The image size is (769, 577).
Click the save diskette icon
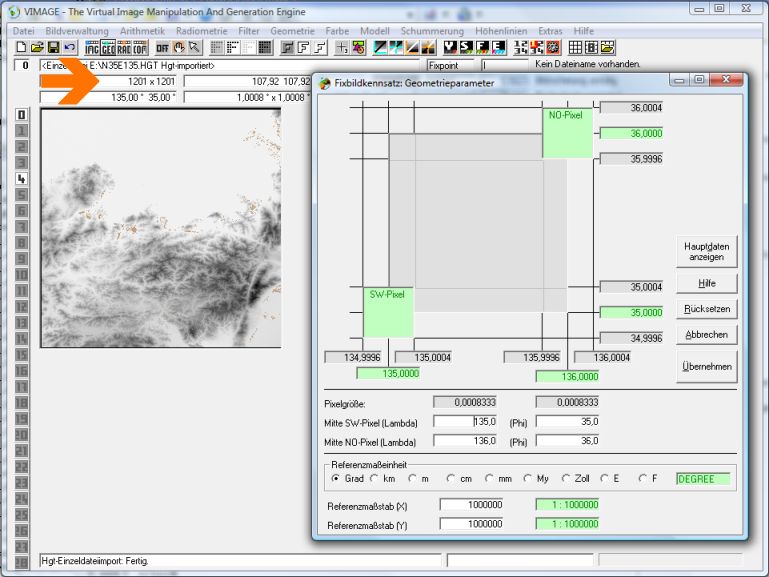53,47
